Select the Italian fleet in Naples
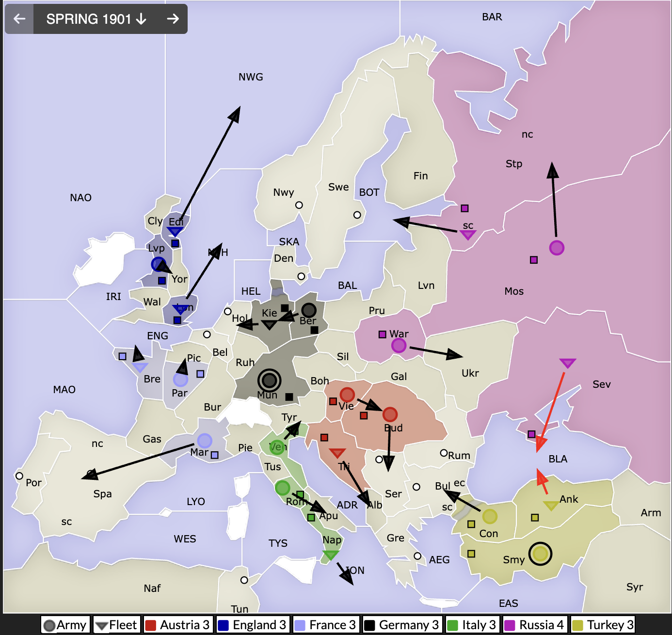 coord(330,555)
